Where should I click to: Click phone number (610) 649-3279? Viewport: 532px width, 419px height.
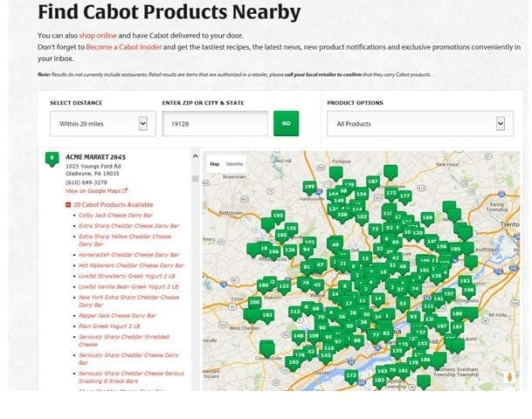(86, 182)
